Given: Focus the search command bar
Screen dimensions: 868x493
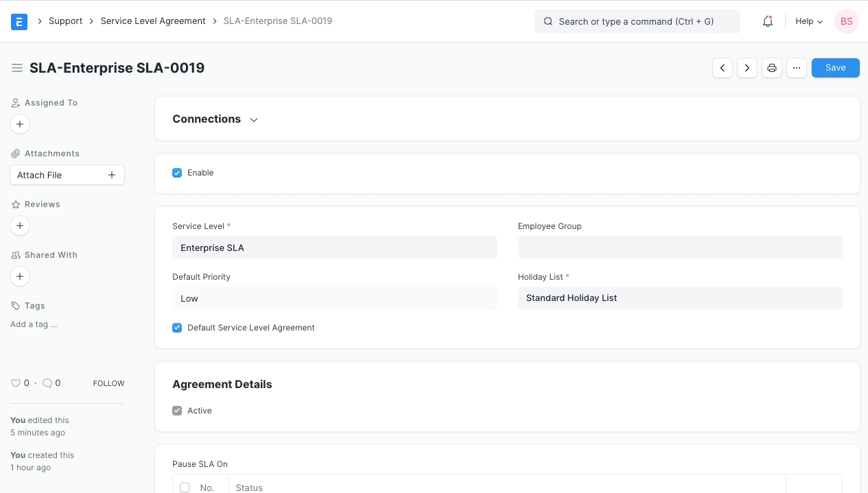Looking at the screenshot, I should tap(637, 21).
